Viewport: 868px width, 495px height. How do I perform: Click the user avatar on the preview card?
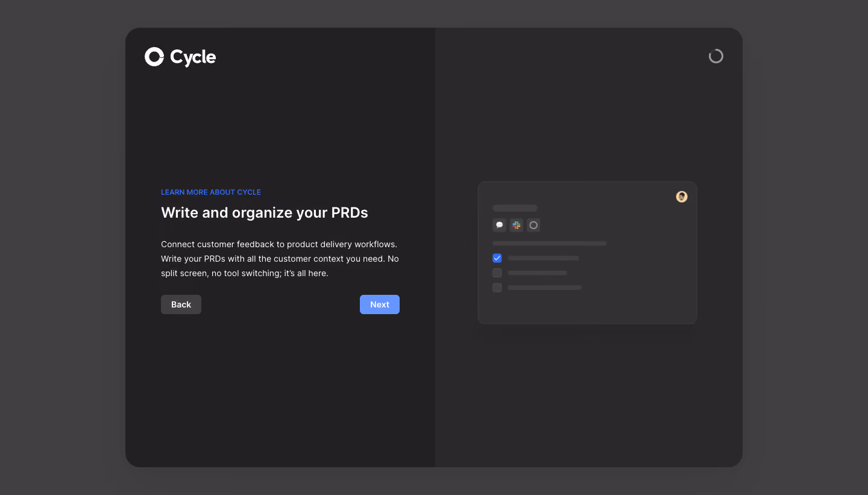tap(682, 197)
